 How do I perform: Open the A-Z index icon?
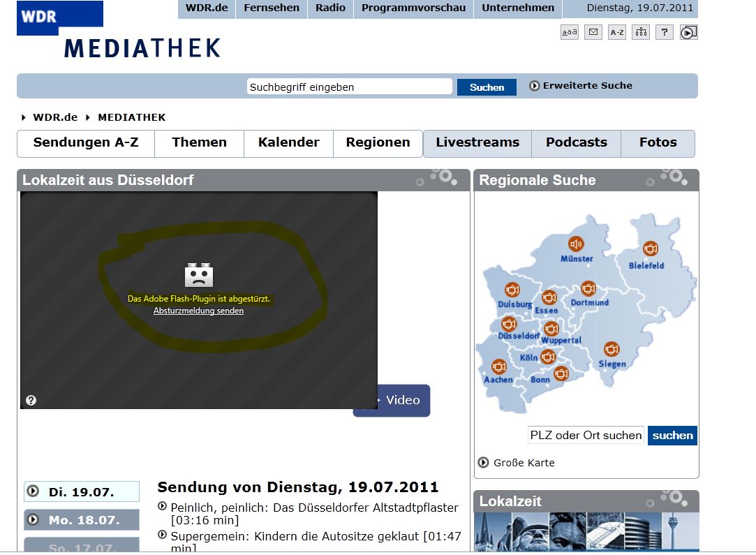pos(617,32)
